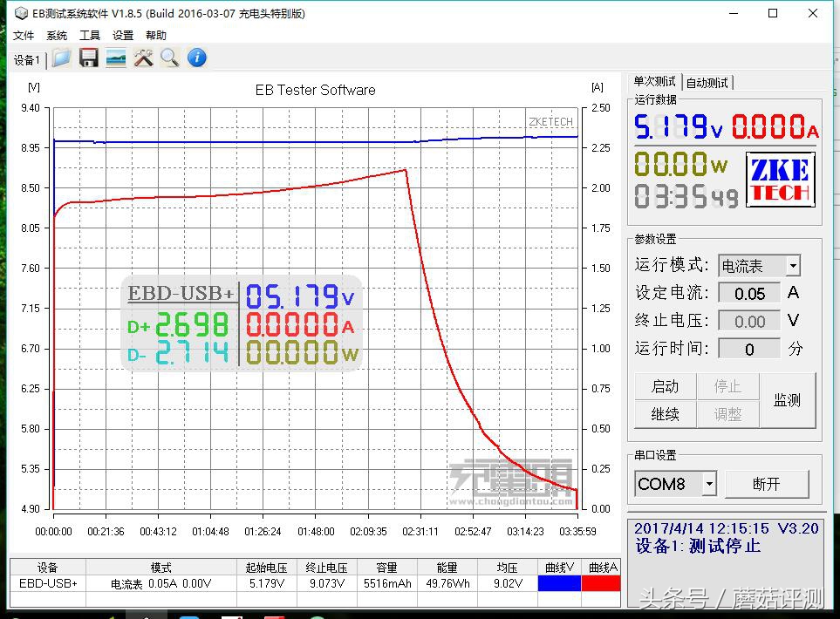Click the 能量 column header
Viewport: 840px width, 619px height.
click(x=447, y=567)
